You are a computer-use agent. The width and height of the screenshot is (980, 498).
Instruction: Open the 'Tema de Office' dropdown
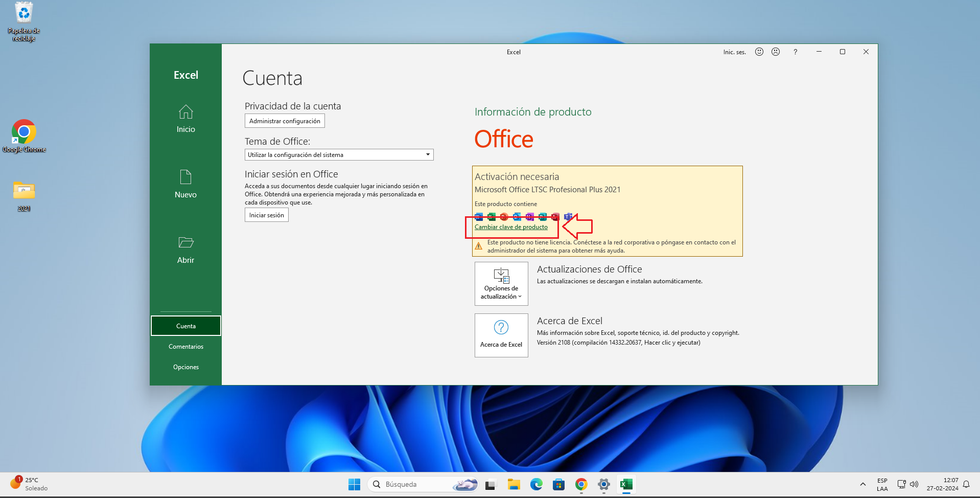pyautogui.click(x=427, y=154)
